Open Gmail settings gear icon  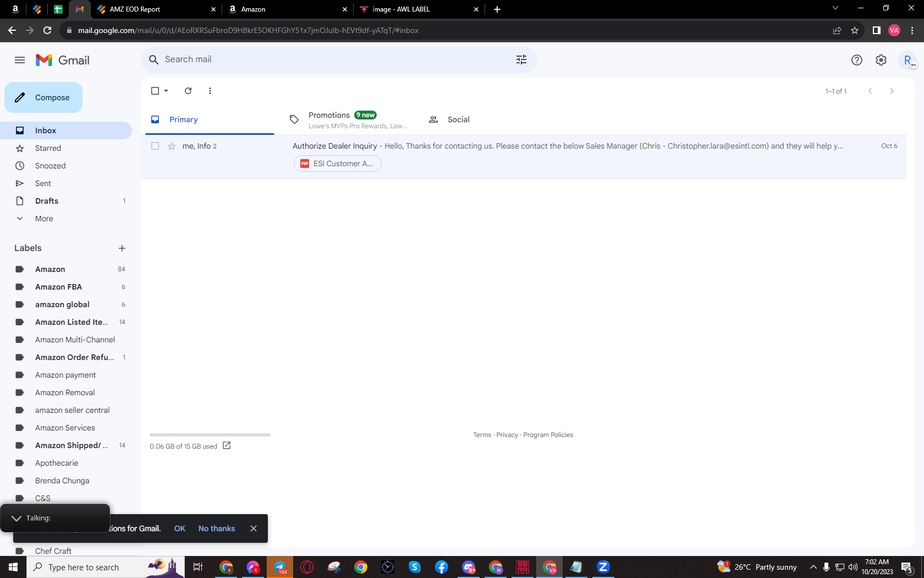(881, 60)
